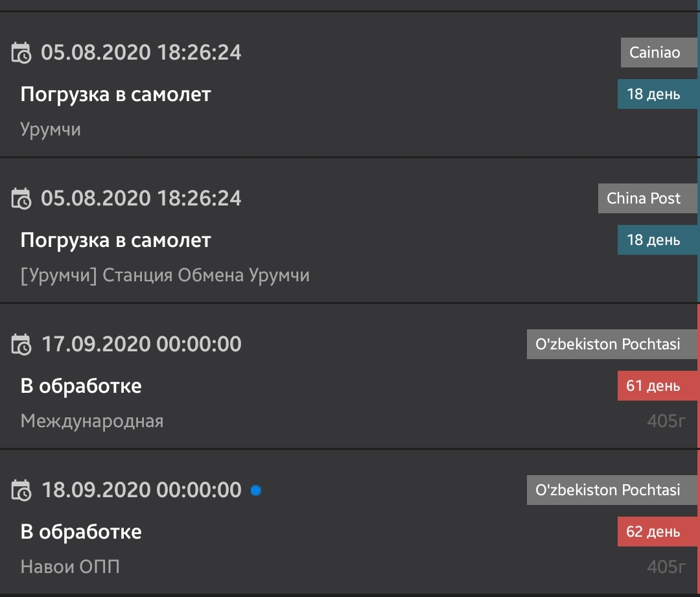Screen dimensions: 700x597
Task: Click the red "61 день" badge
Action: click(653, 386)
